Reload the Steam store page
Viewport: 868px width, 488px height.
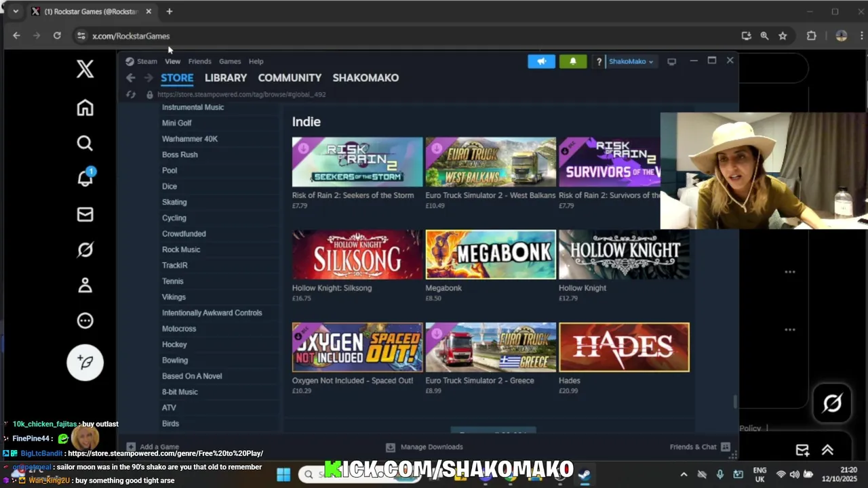click(131, 94)
